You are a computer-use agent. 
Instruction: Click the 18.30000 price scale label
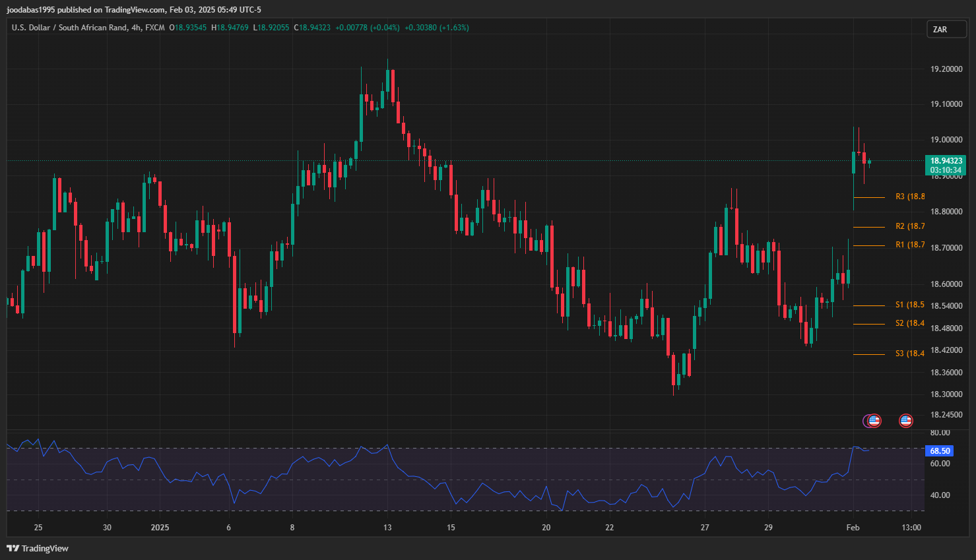946,394
